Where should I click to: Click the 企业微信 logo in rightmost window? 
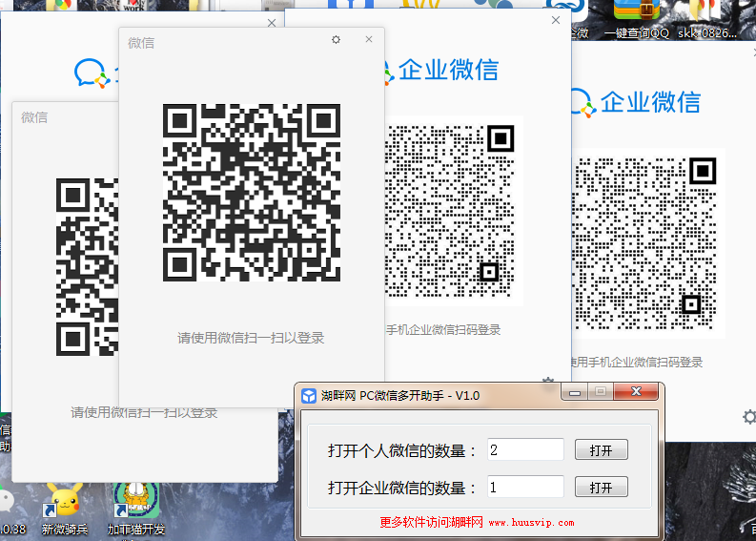tap(637, 102)
